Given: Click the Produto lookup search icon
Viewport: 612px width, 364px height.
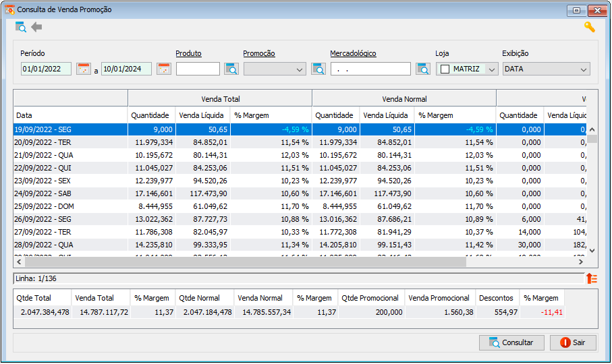Looking at the screenshot, I should (231, 69).
